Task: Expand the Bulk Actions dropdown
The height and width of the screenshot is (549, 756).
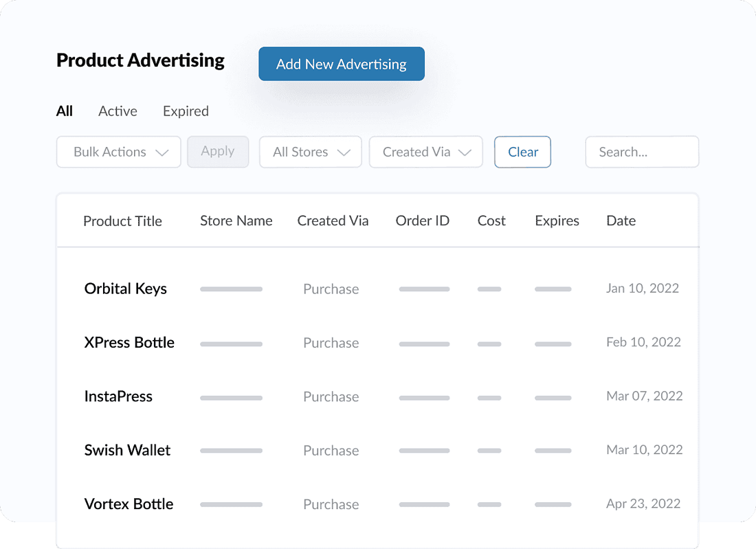Action: click(x=118, y=152)
